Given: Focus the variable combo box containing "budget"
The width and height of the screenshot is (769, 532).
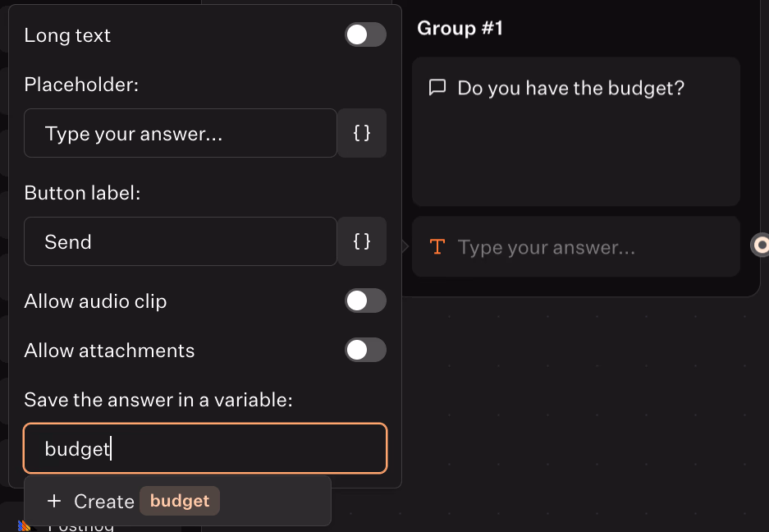Looking at the screenshot, I should click(x=205, y=449).
